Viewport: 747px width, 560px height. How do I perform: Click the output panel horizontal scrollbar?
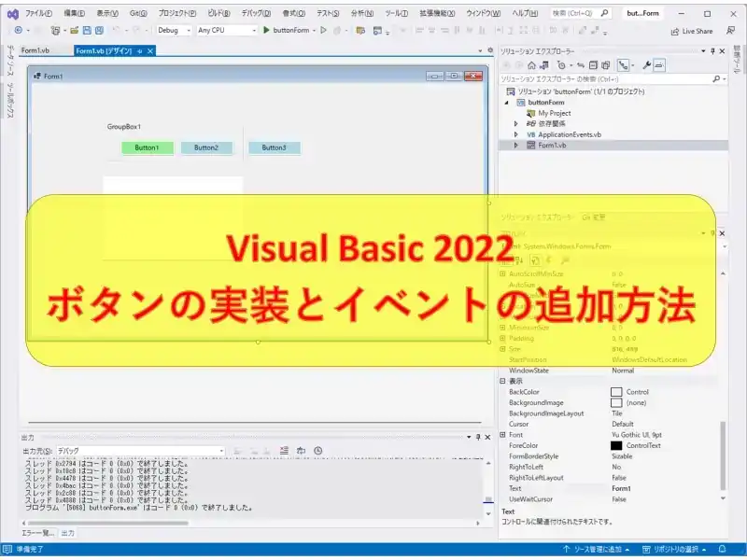108,523
